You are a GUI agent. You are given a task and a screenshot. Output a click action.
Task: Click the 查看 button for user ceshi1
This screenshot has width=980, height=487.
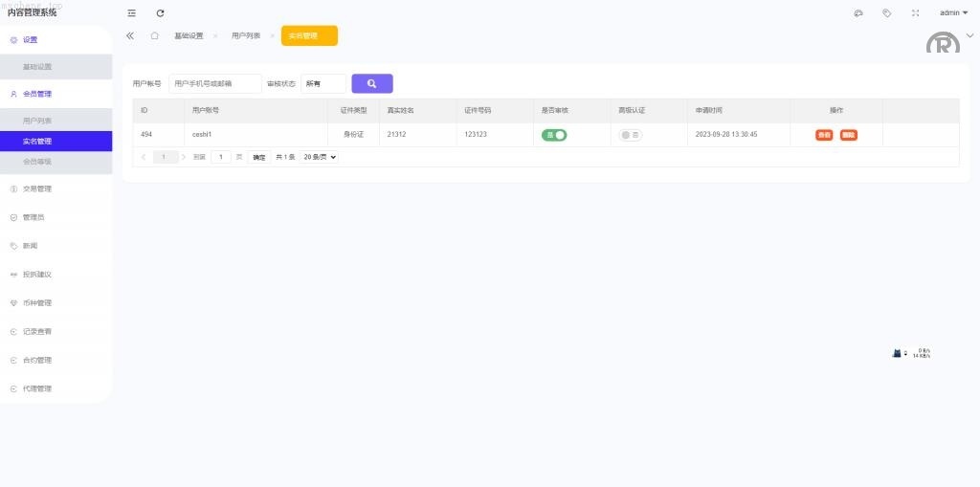tap(824, 135)
